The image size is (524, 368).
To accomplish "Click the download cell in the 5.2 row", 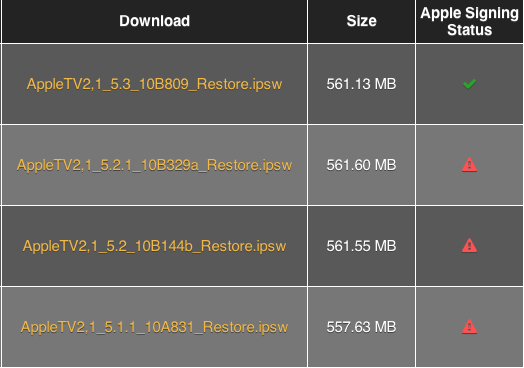I will (x=154, y=246).
